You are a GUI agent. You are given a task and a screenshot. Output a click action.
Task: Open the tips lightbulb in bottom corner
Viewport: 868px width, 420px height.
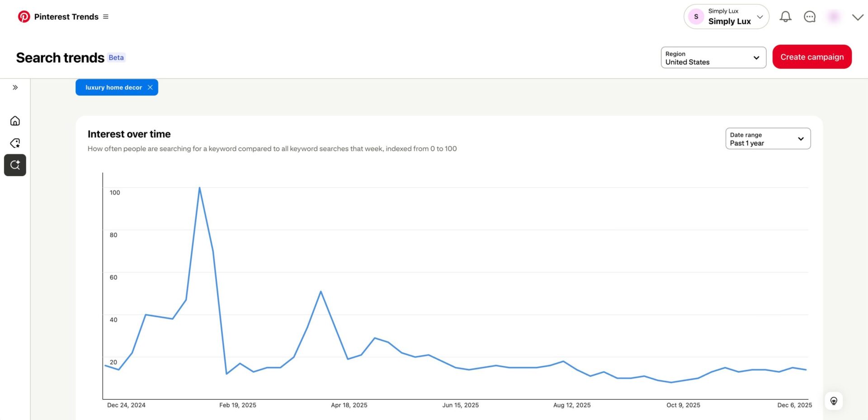(x=834, y=401)
